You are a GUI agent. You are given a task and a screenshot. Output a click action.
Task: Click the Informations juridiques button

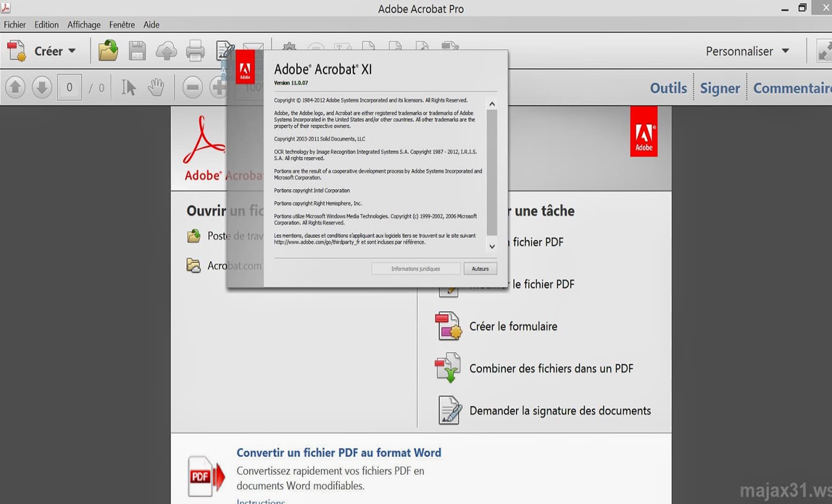tap(416, 268)
